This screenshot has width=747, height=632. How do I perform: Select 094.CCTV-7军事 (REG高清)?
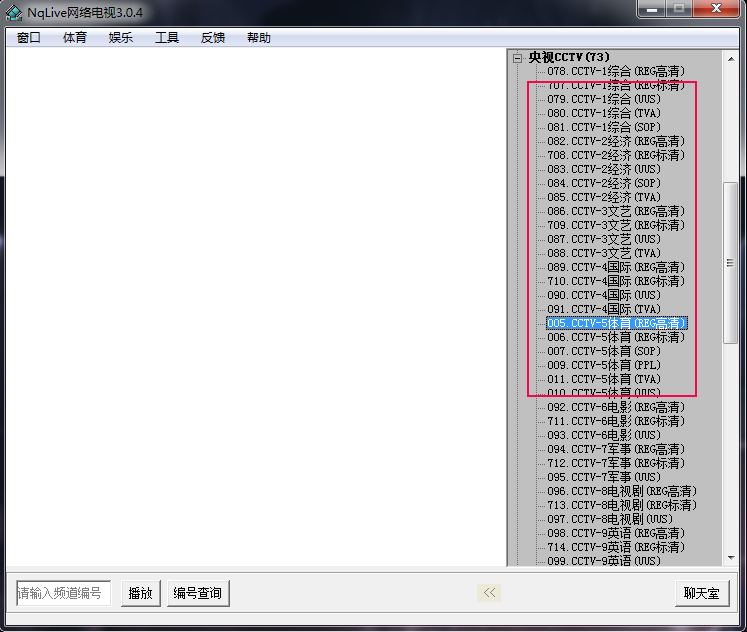pos(616,449)
